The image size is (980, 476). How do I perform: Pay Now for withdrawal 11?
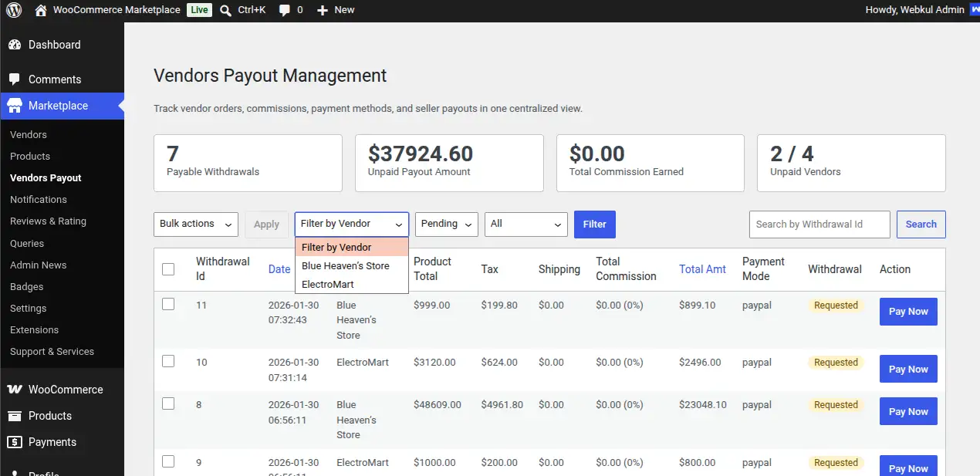(908, 312)
